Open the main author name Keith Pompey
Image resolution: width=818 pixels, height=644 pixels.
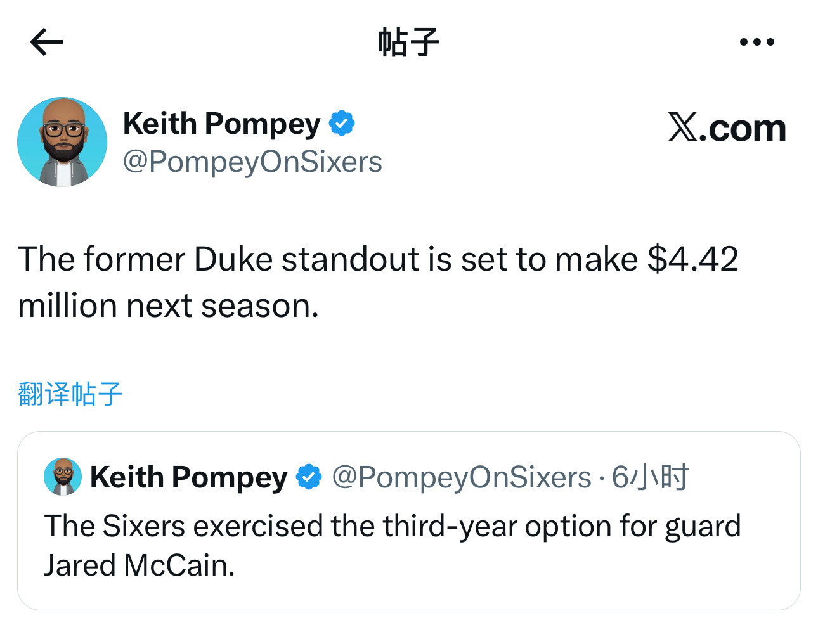(221, 123)
